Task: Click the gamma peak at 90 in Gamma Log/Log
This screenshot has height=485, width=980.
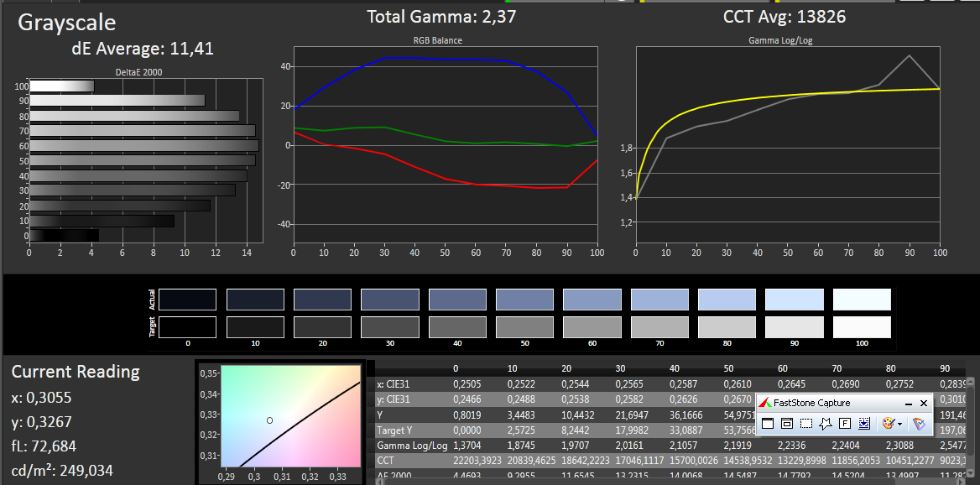Action: (x=910, y=56)
